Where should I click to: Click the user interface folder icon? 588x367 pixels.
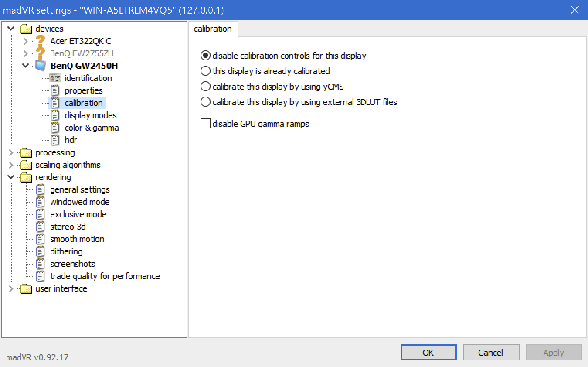[x=26, y=288]
